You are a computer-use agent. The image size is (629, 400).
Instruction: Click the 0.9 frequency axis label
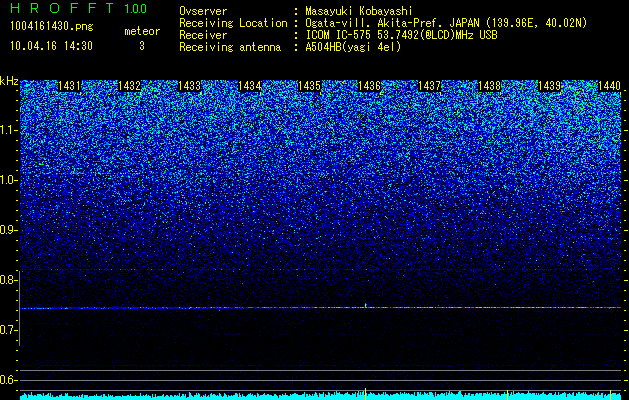pos(9,230)
